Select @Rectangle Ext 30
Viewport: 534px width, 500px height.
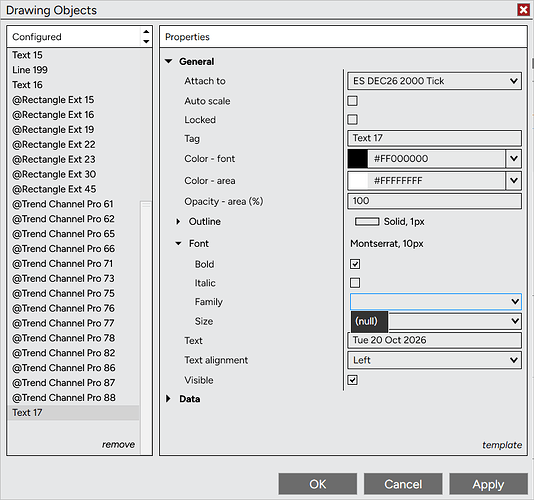pos(73,174)
